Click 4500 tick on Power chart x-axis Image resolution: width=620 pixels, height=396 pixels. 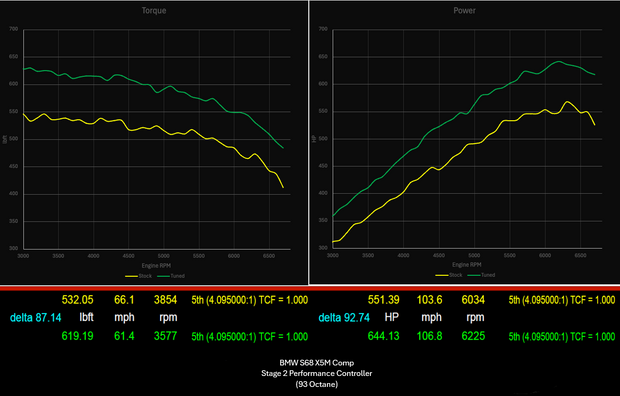pos(439,256)
